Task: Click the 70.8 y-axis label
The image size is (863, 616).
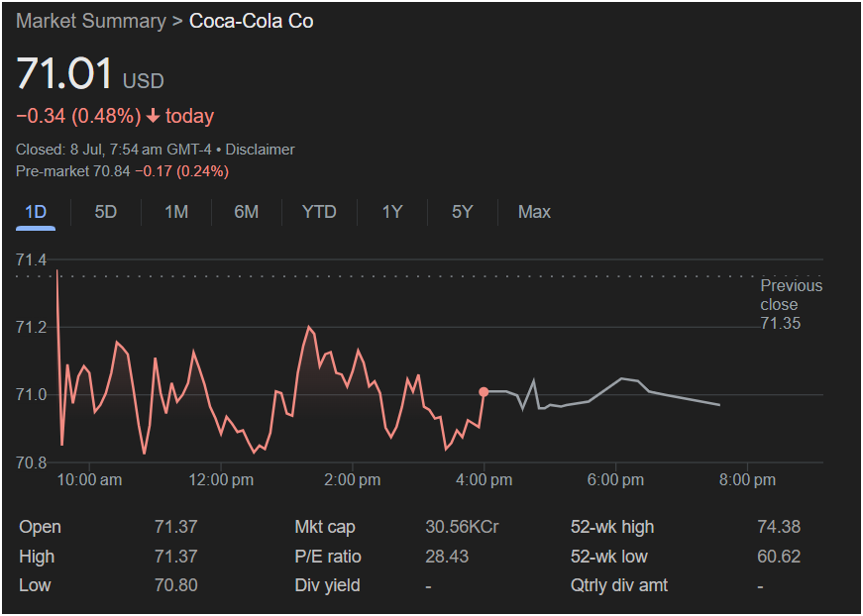Action: point(32,462)
